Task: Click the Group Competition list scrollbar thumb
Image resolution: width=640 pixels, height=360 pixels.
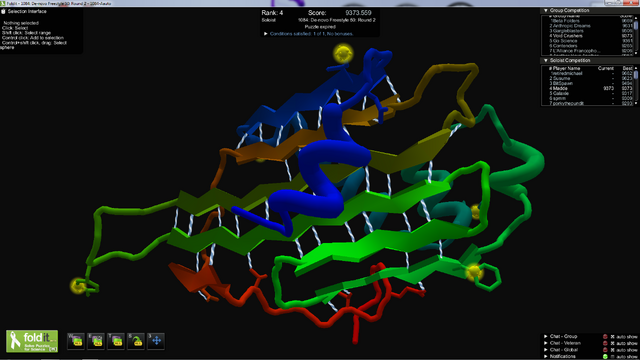Action: coord(636,25)
